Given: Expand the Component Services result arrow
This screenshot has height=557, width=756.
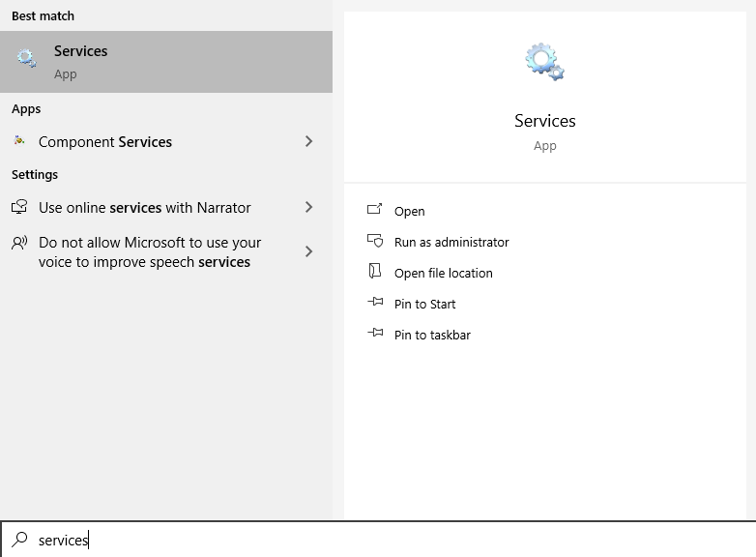Looking at the screenshot, I should pos(309,141).
